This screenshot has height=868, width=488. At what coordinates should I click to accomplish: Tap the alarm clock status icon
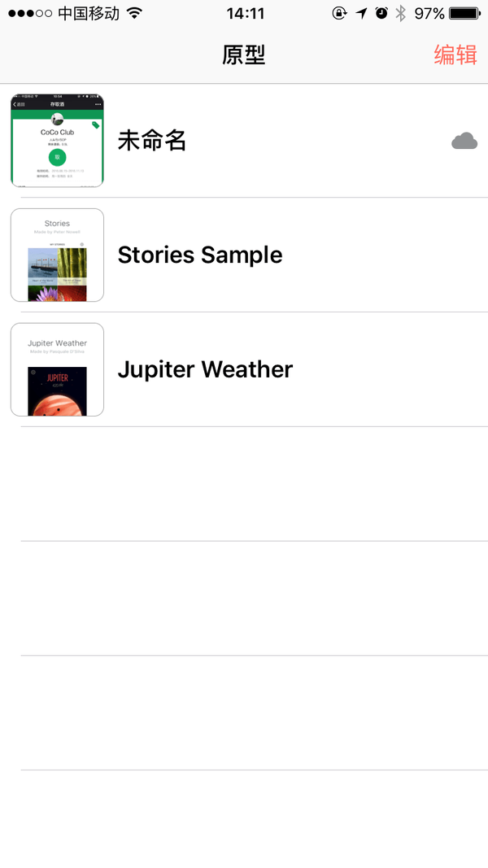(381, 13)
